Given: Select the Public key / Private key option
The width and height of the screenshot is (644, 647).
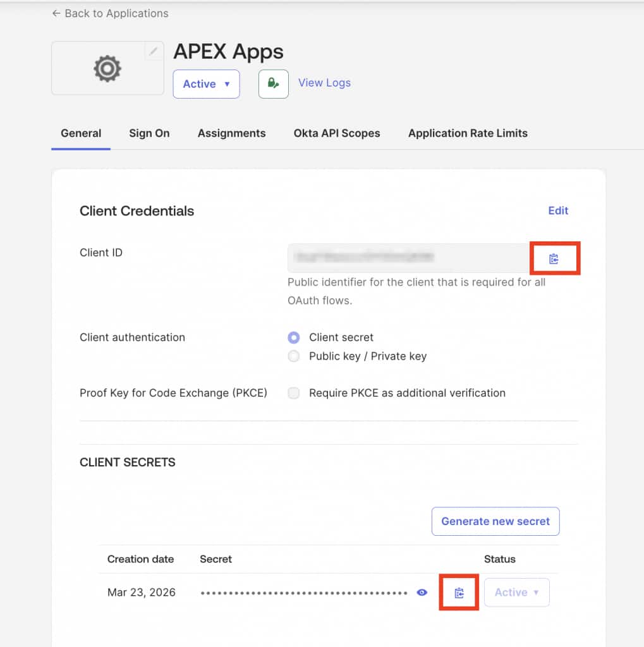Looking at the screenshot, I should pyautogui.click(x=293, y=356).
